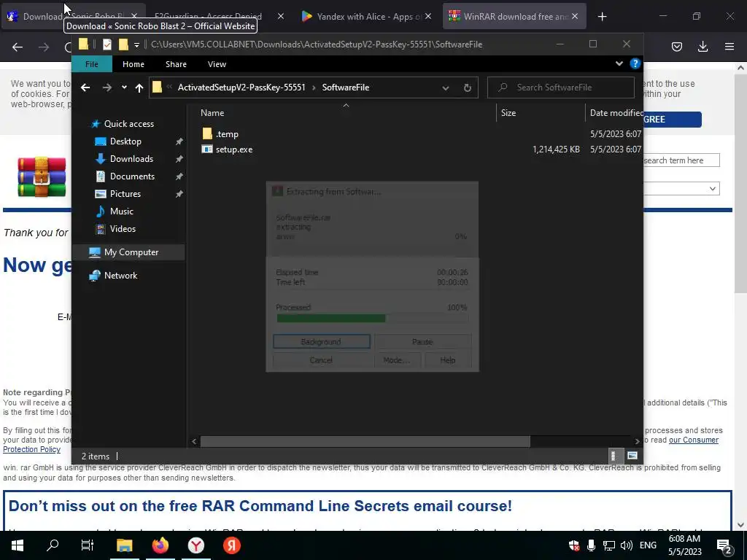Screen dimensions: 747x560
Task: Open Firefox downloads panel
Action: pyautogui.click(x=703, y=47)
